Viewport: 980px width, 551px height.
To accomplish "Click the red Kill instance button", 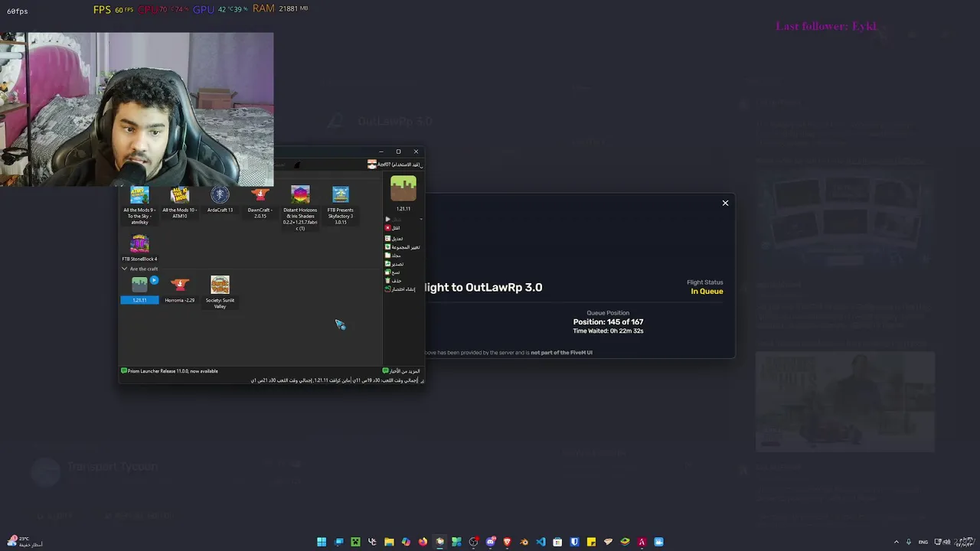I will [x=392, y=228].
